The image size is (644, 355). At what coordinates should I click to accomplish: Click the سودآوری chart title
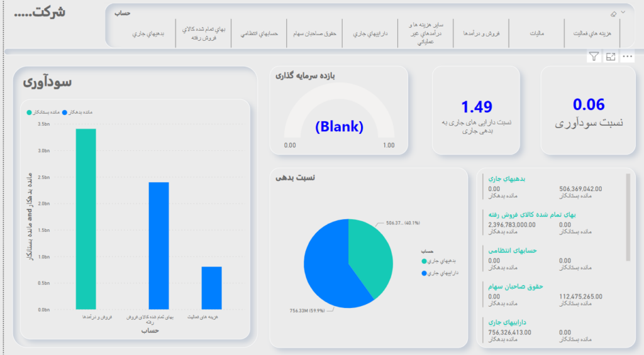[x=47, y=82]
